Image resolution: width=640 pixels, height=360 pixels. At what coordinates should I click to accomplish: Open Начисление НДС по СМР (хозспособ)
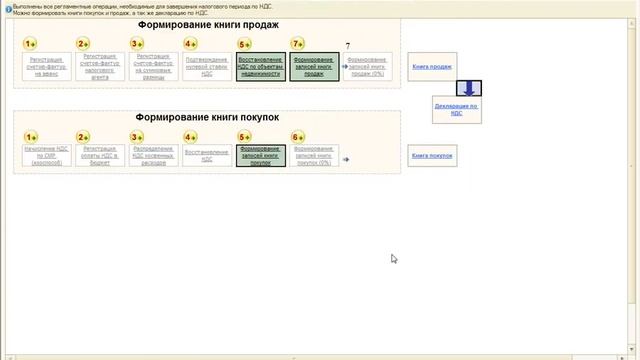point(47,156)
